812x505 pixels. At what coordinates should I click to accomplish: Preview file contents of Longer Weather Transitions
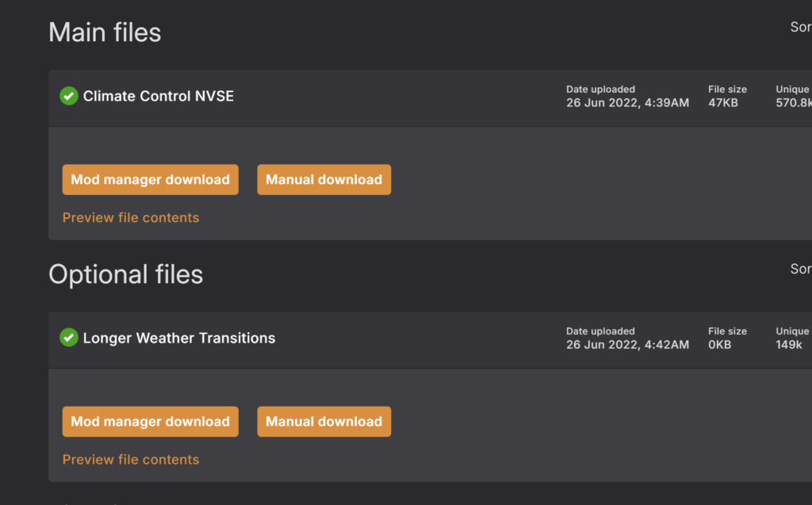click(131, 460)
